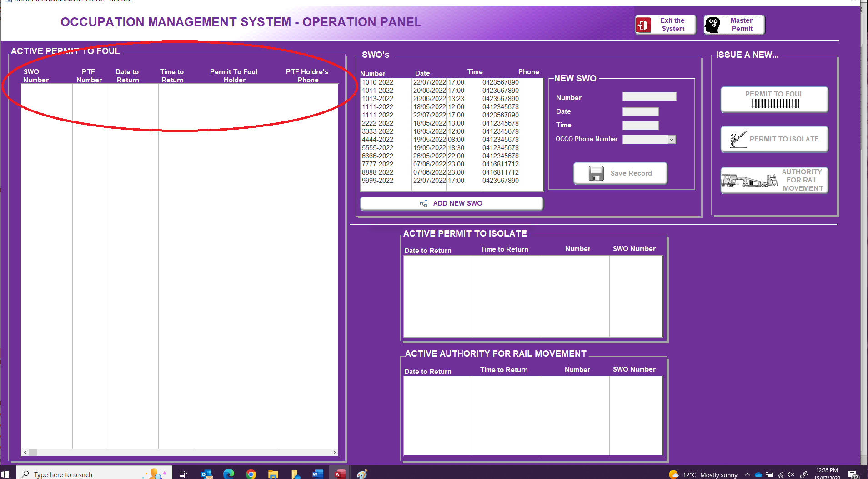Click the New SWO Time field

coord(640,126)
